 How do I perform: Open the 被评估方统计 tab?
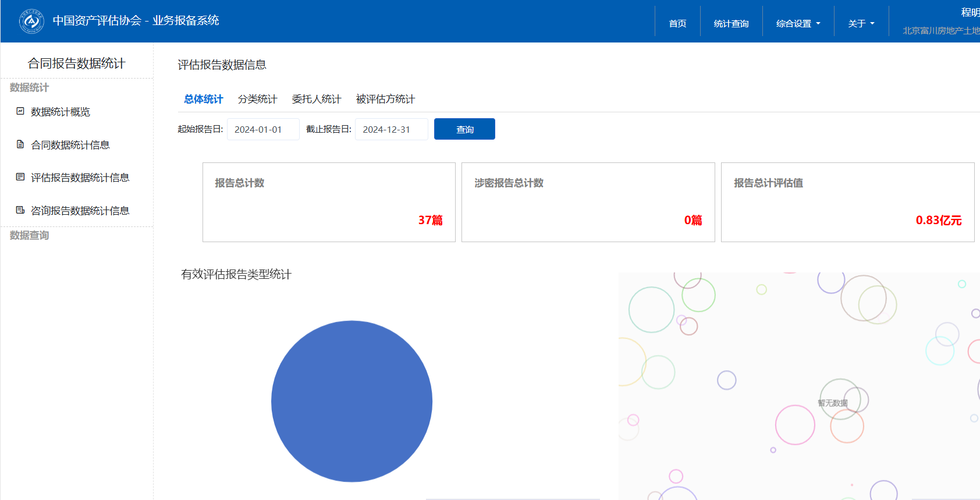coord(385,99)
